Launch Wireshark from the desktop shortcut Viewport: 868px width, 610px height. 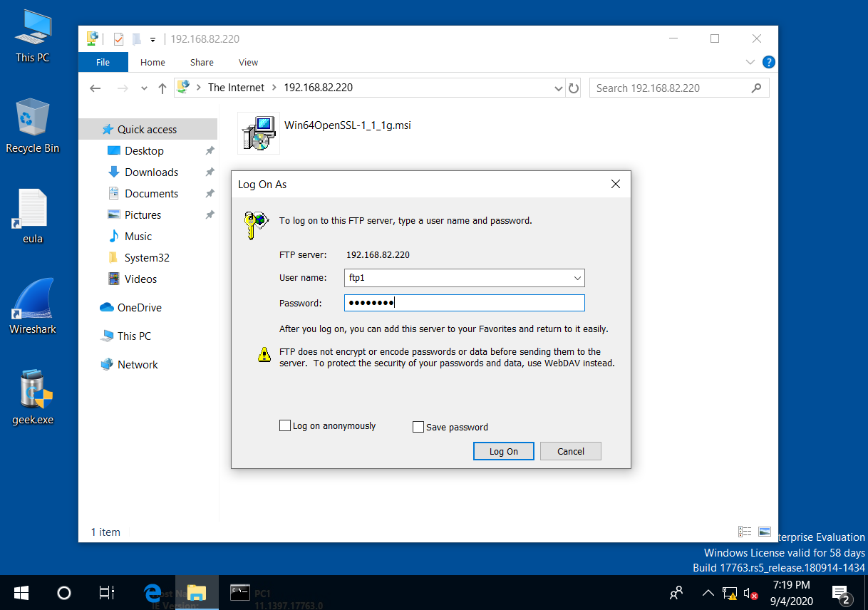click(x=33, y=307)
